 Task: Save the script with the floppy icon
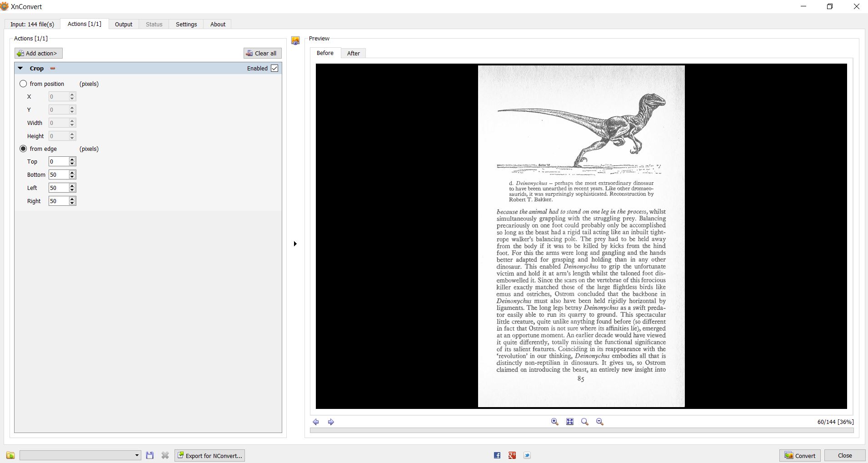point(150,455)
